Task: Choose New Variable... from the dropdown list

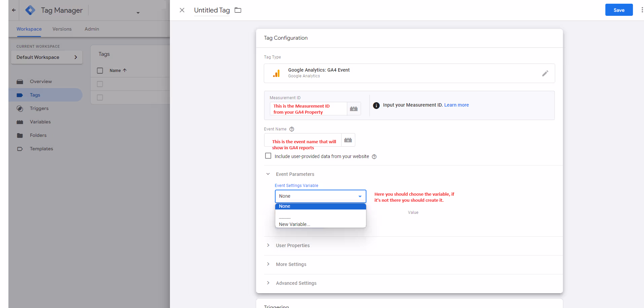Action: click(320, 224)
